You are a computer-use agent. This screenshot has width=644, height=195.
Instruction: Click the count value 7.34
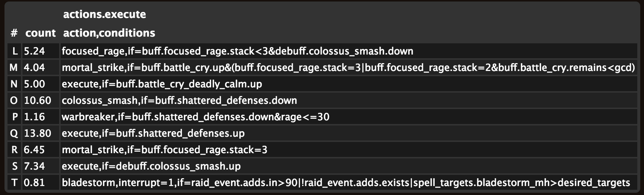tap(34, 166)
